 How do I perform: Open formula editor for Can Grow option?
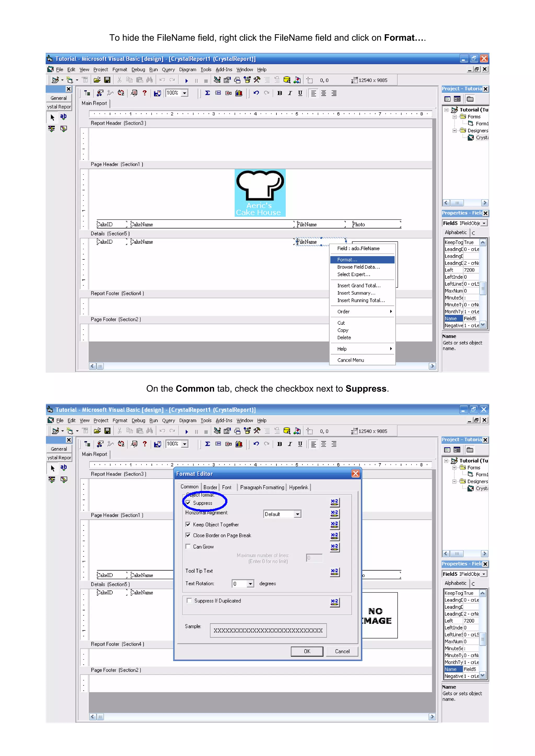tap(334, 547)
